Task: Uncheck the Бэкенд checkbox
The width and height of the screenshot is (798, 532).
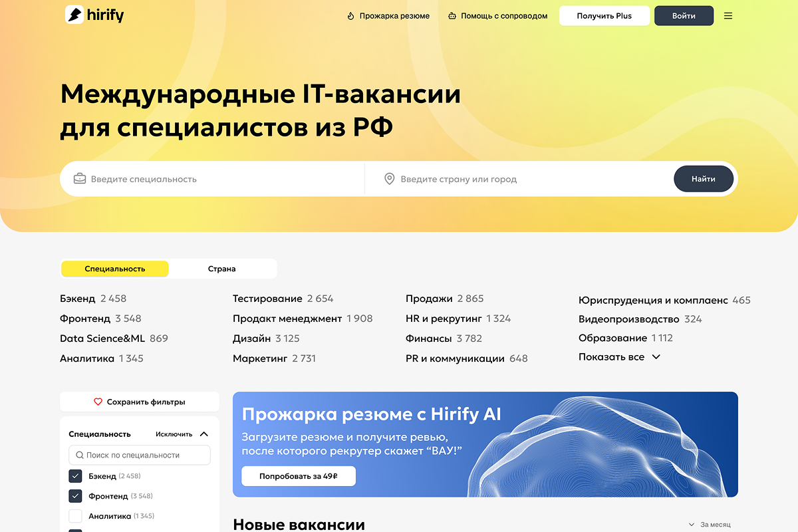Action: [x=75, y=476]
